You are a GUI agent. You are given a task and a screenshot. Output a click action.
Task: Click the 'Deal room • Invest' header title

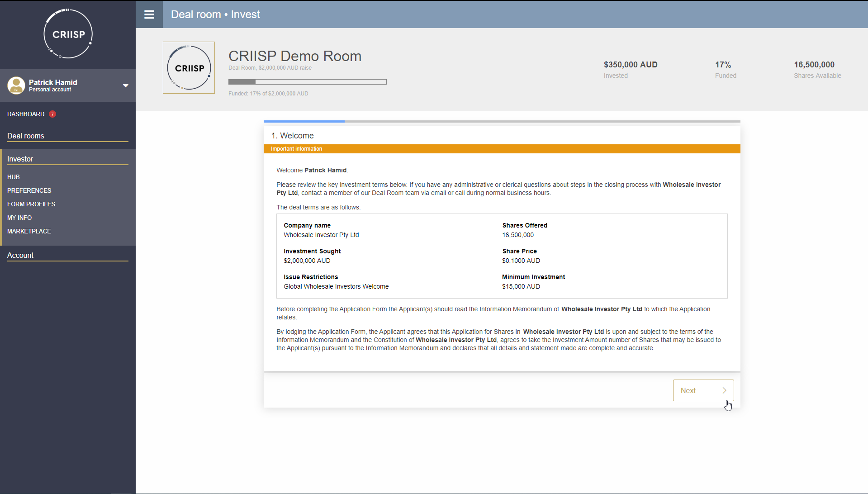point(215,14)
